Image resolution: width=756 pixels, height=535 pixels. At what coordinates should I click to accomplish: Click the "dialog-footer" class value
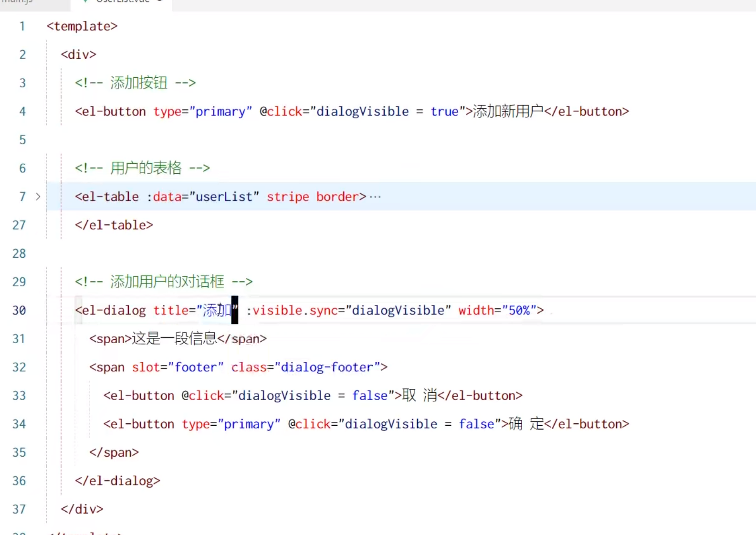[x=327, y=367]
